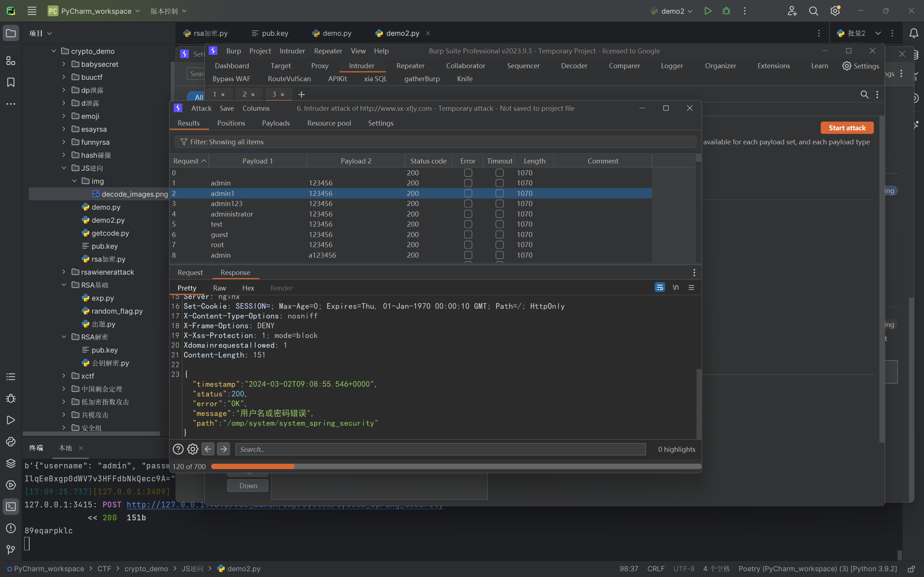Image resolution: width=924 pixels, height=577 pixels.
Task: Search Intruder tabs with the magnifier icon
Action: click(864, 94)
